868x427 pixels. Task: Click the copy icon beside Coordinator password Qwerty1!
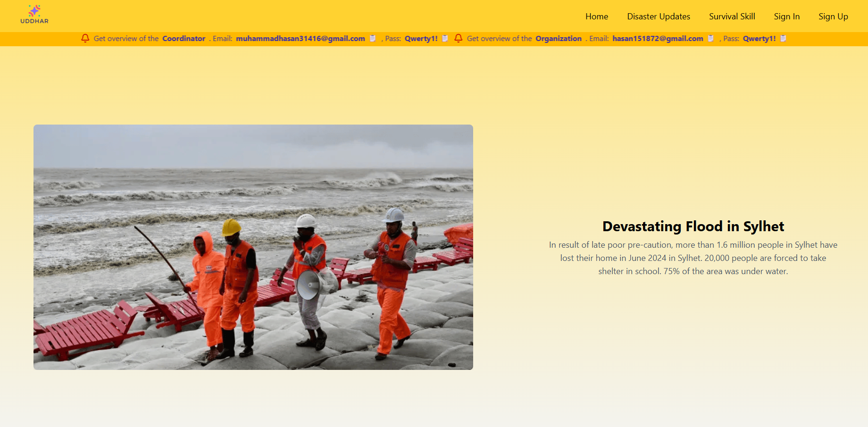(x=445, y=39)
